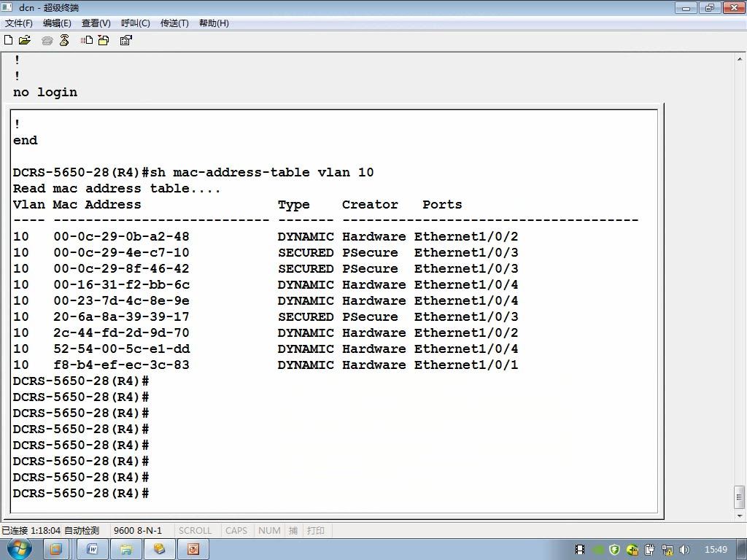Click the power plug tray icon
This screenshot has height=560, width=747.
650,550
